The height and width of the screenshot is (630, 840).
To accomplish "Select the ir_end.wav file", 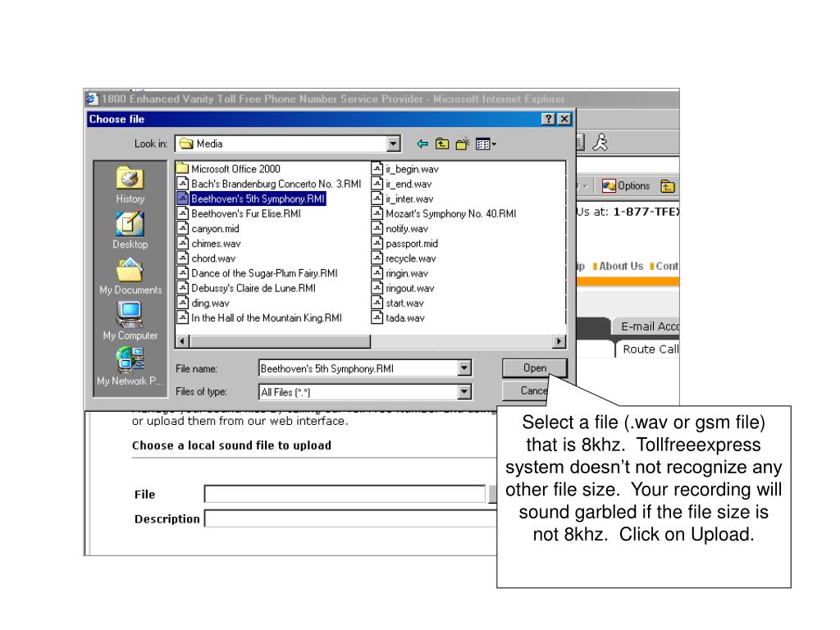I will tap(402, 184).
